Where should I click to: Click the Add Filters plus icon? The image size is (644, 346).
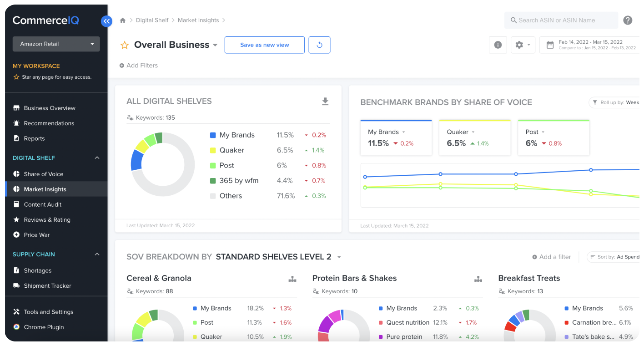[122, 66]
